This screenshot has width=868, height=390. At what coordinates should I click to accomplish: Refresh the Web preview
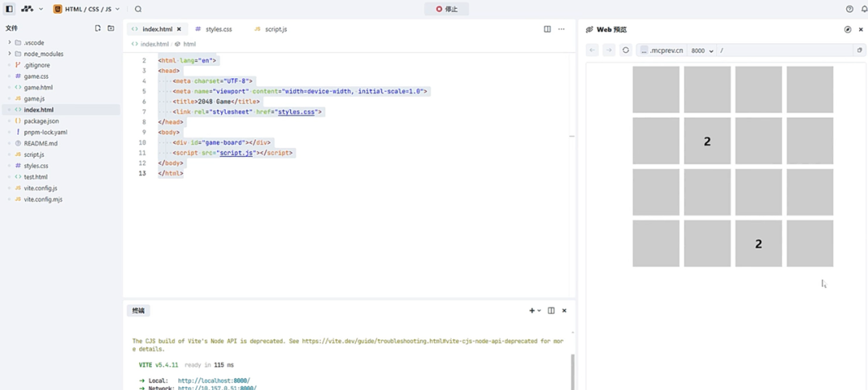pyautogui.click(x=625, y=51)
